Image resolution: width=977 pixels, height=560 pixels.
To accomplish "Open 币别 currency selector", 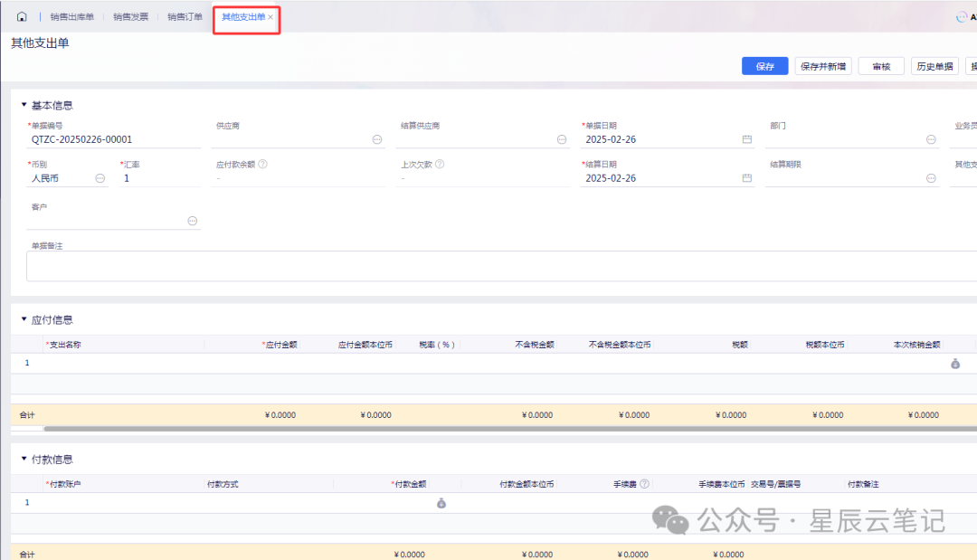I will coord(100,178).
